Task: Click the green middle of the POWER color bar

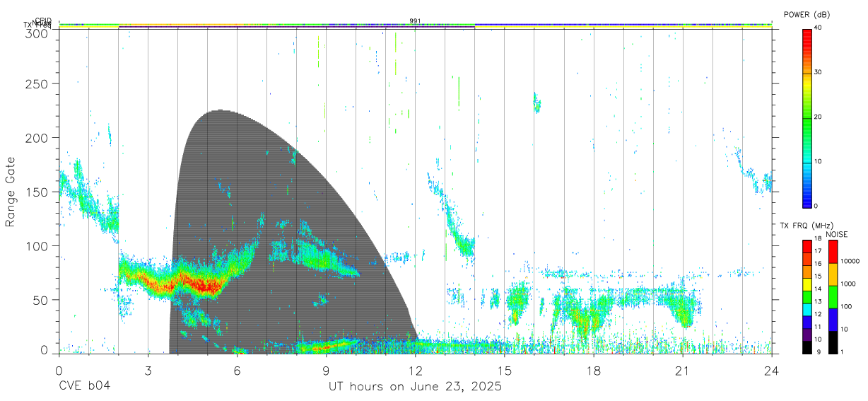Action: click(807, 117)
